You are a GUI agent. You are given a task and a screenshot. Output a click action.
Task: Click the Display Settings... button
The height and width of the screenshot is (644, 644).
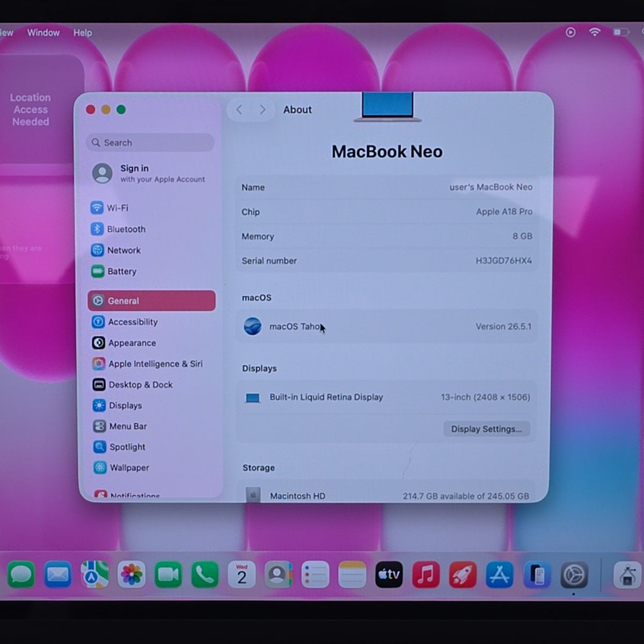(x=487, y=429)
